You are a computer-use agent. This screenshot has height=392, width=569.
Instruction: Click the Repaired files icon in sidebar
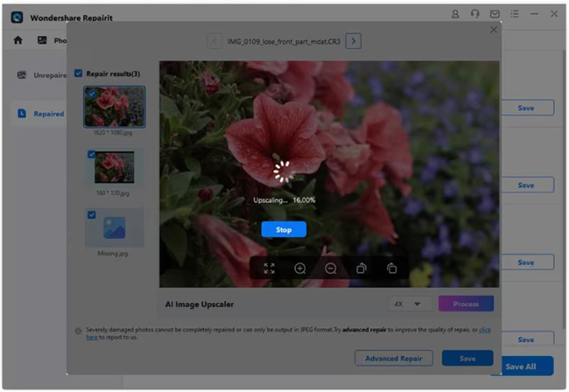(22, 114)
